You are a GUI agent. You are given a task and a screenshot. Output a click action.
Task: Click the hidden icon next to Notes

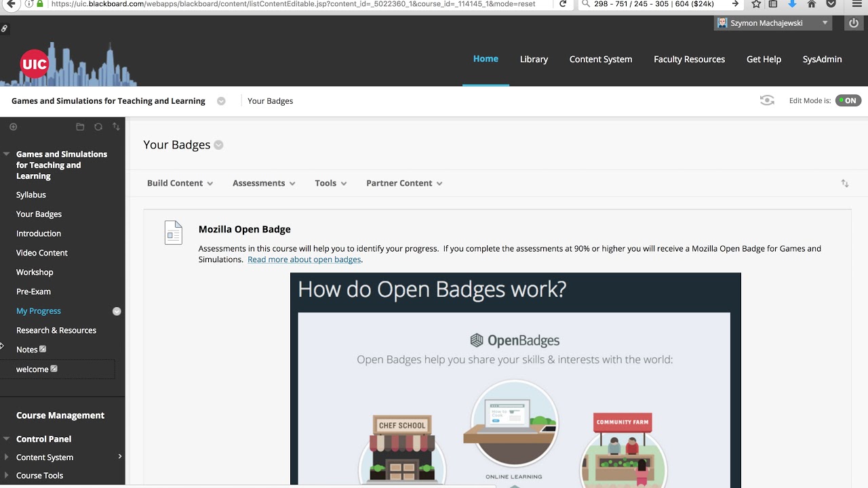point(43,349)
